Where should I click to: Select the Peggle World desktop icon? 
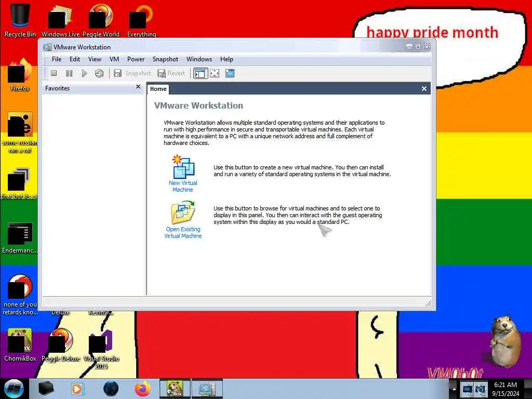101,20
